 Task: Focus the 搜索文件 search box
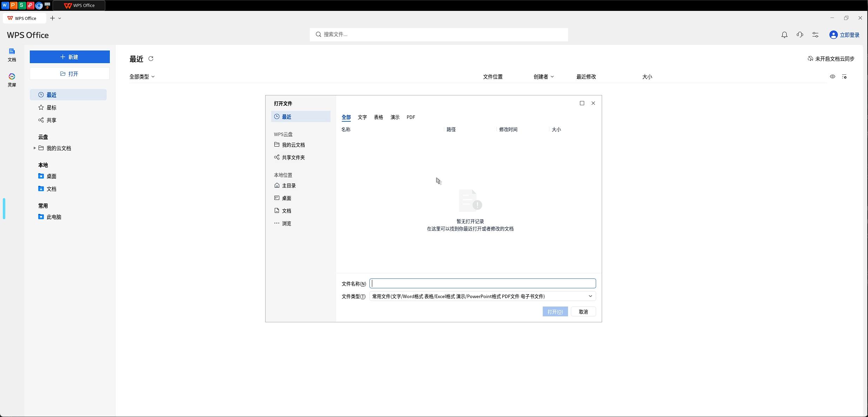439,34
